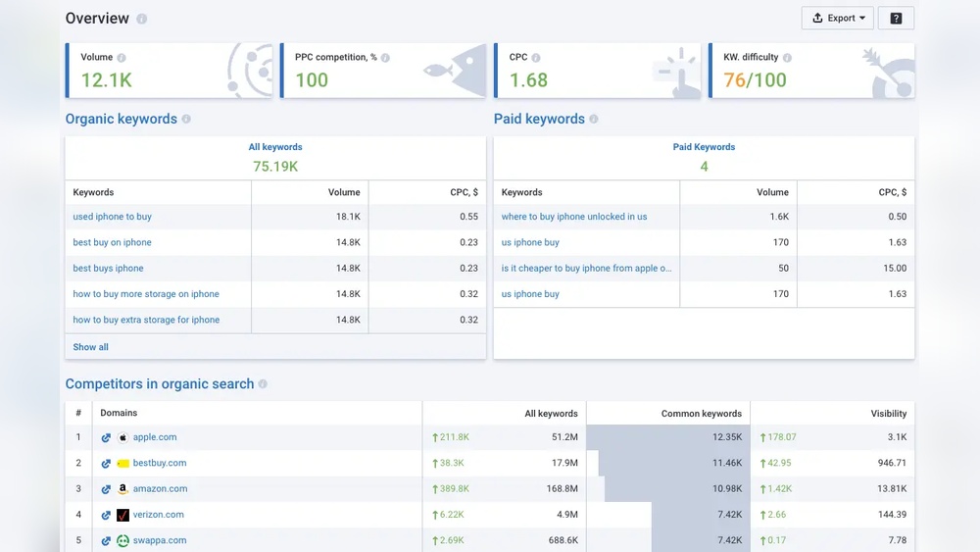Open Competitors in organic search heading
Image resolution: width=980 pixels, height=552 pixels.
point(160,383)
